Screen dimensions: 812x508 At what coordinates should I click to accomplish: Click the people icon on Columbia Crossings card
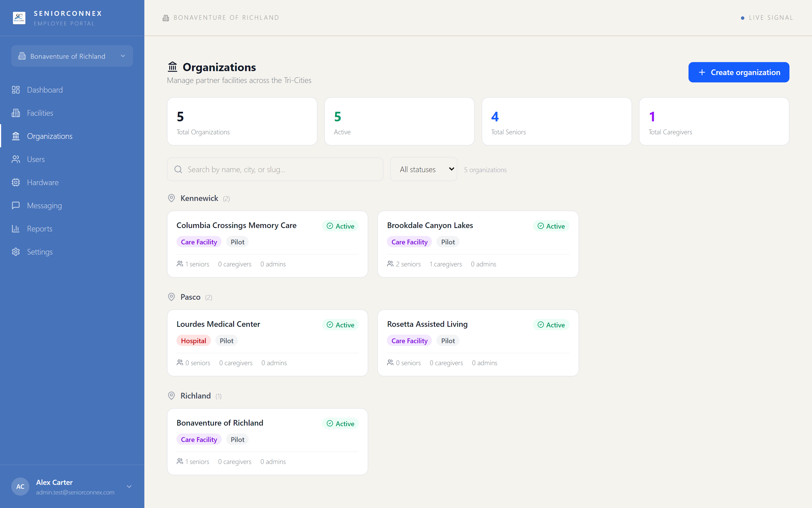click(x=180, y=264)
